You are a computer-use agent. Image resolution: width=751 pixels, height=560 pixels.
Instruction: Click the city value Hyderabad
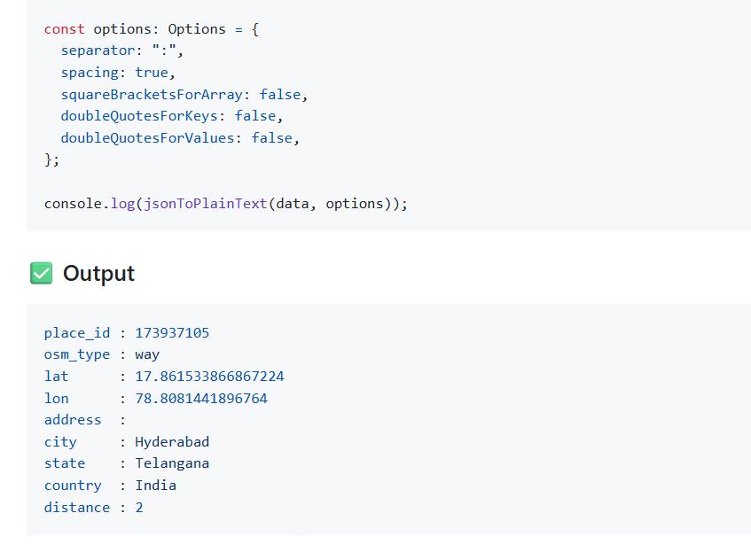(172, 442)
